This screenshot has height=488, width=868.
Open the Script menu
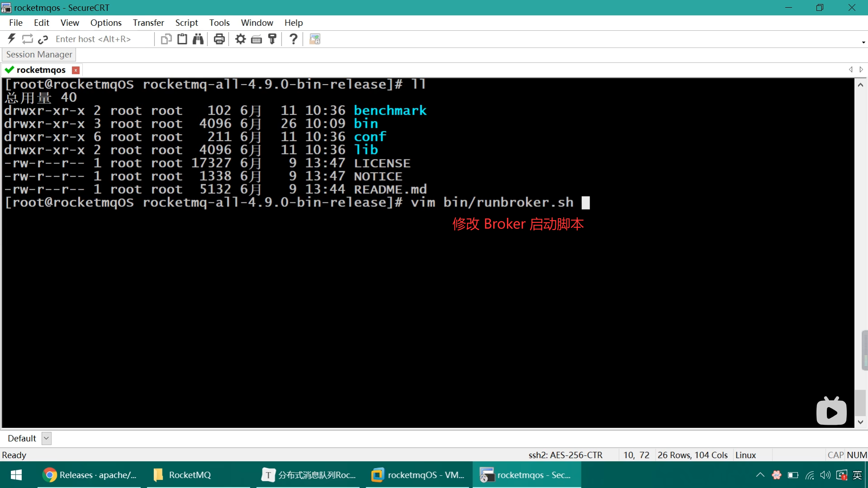tap(186, 23)
